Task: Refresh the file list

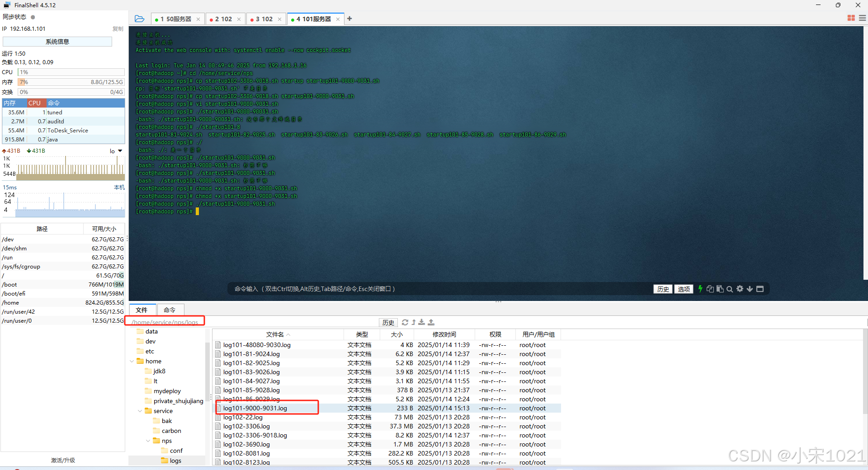Action: (x=405, y=322)
